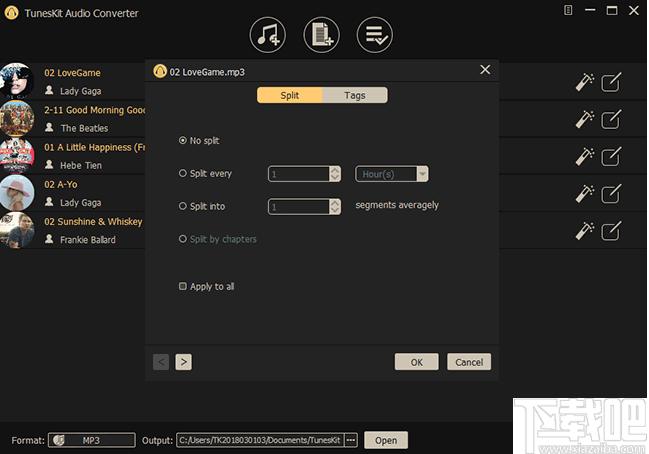Image resolution: width=649 pixels, height=454 pixels.
Task: Open the converted list icon
Action: coord(375,35)
